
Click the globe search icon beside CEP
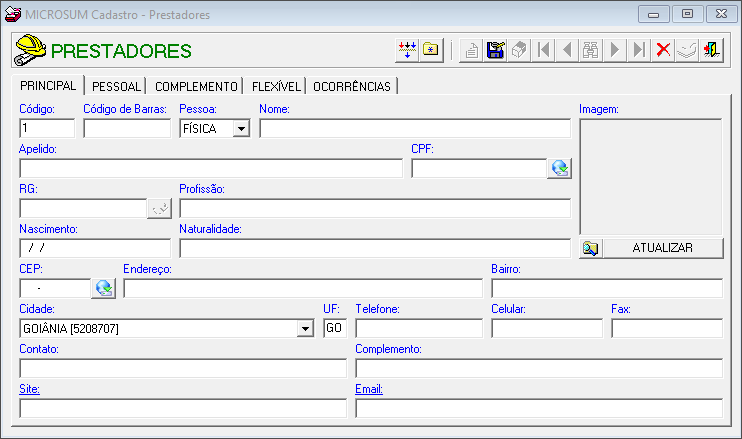103,288
